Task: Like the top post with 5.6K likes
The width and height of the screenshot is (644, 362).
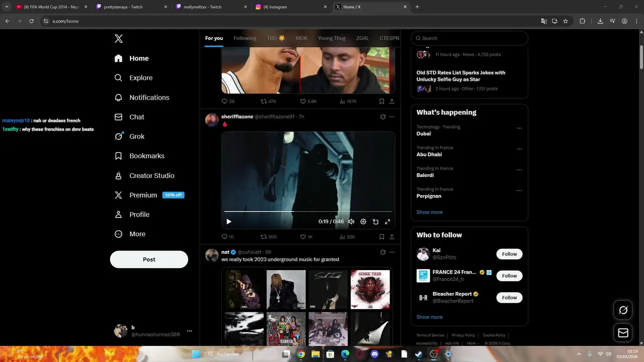Action: (308, 101)
